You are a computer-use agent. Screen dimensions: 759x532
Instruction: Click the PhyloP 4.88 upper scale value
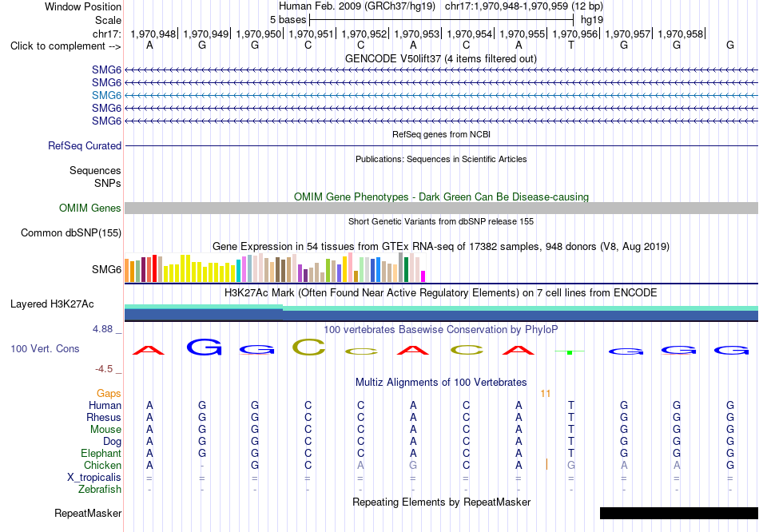102,329
